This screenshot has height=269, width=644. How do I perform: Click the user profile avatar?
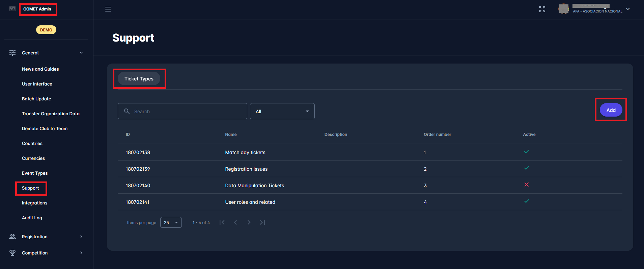(563, 9)
